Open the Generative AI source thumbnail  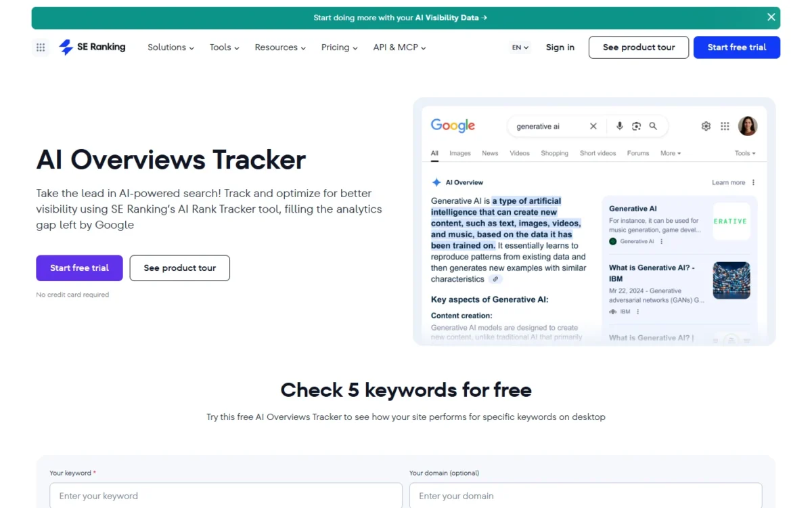(x=731, y=221)
